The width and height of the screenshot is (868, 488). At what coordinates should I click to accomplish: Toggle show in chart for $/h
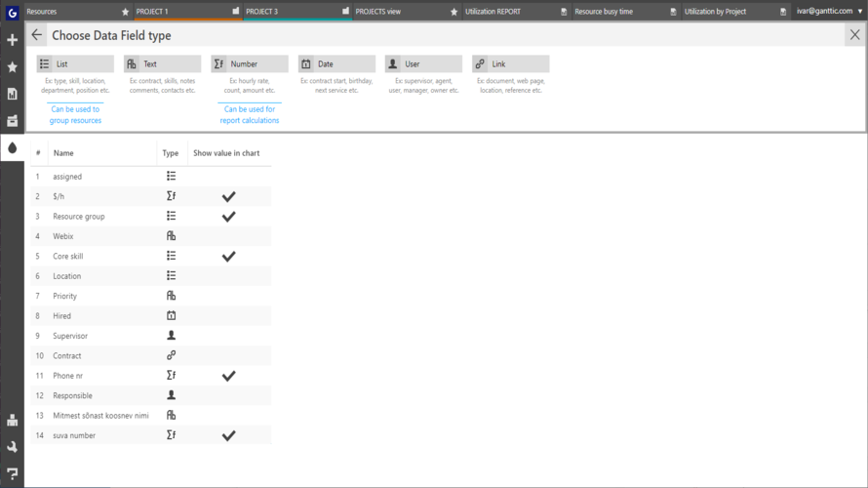click(228, 196)
